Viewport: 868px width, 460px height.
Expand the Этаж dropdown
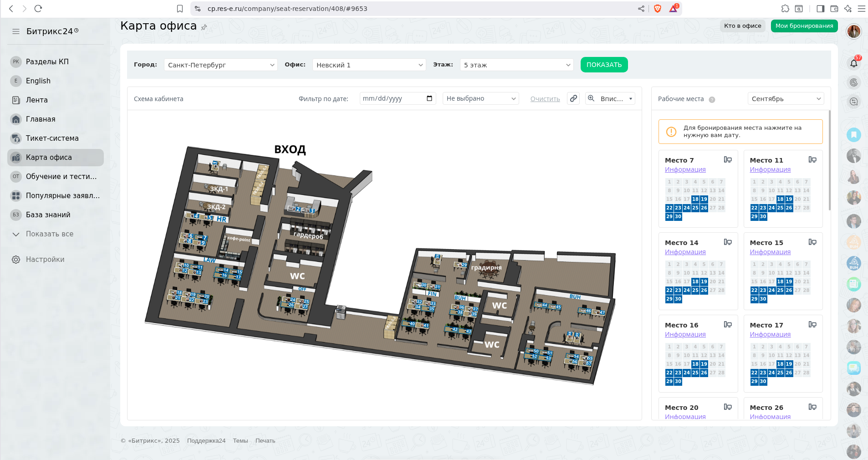(x=516, y=65)
